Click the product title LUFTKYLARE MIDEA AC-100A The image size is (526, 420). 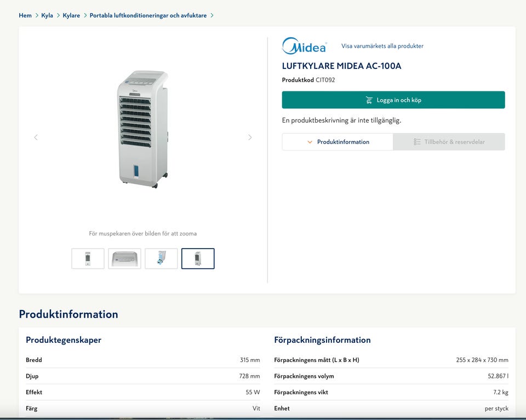click(341, 66)
